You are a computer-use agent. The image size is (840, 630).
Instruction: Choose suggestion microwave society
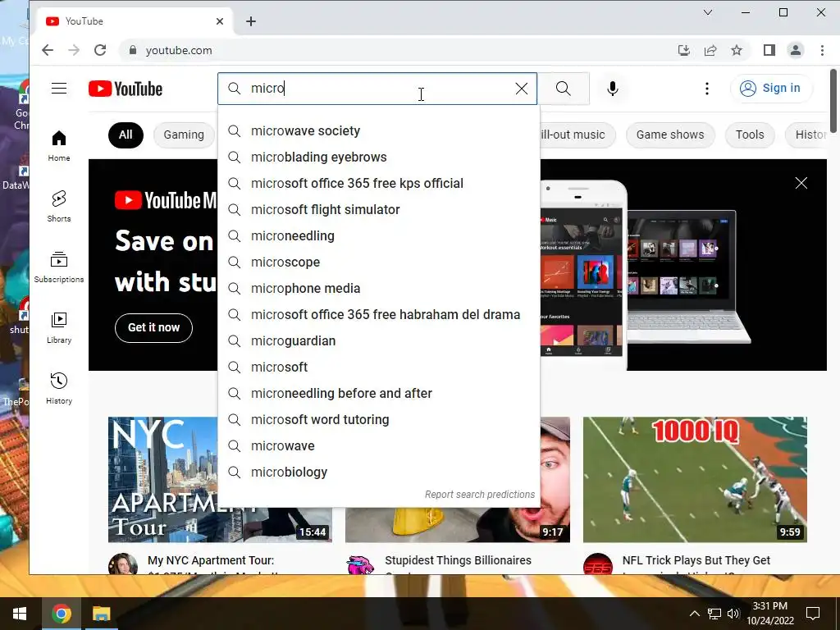[x=379, y=130]
